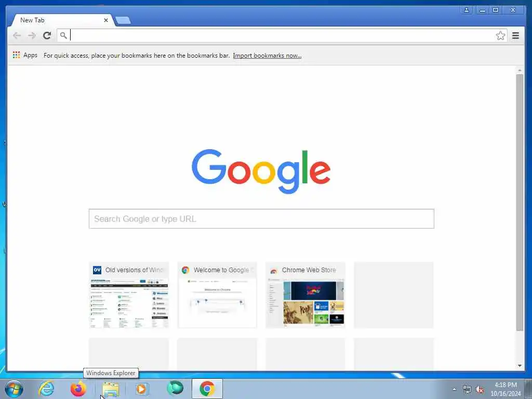Restore down the Chrome window
Image resolution: width=532 pixels, height=399 pixels.
[496, 10]
